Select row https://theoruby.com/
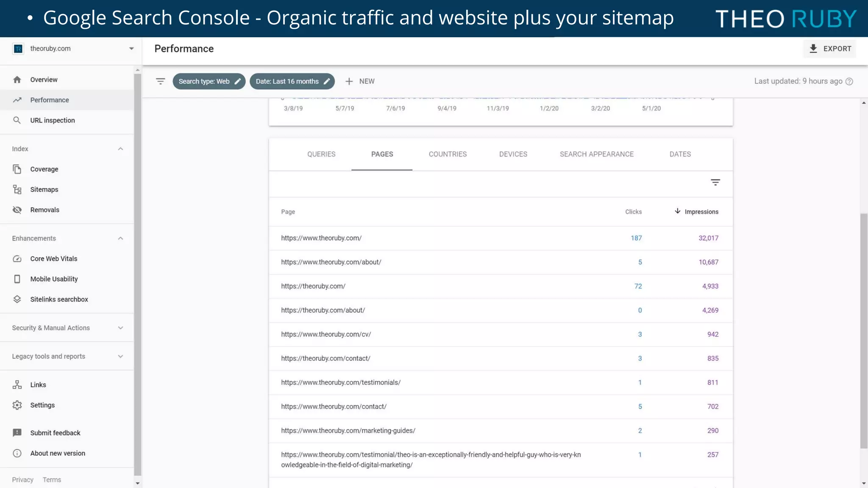This screenshot has width=868, height=488. [501, 286]
